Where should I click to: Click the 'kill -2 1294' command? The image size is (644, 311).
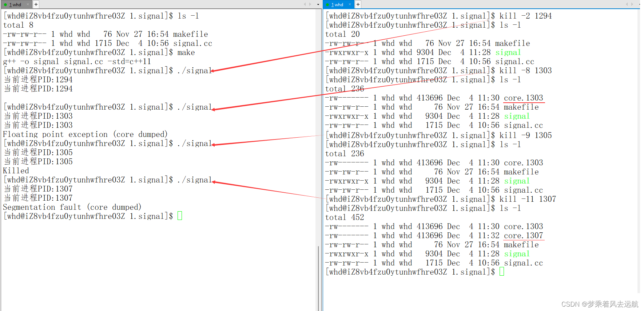click(526, 16)
